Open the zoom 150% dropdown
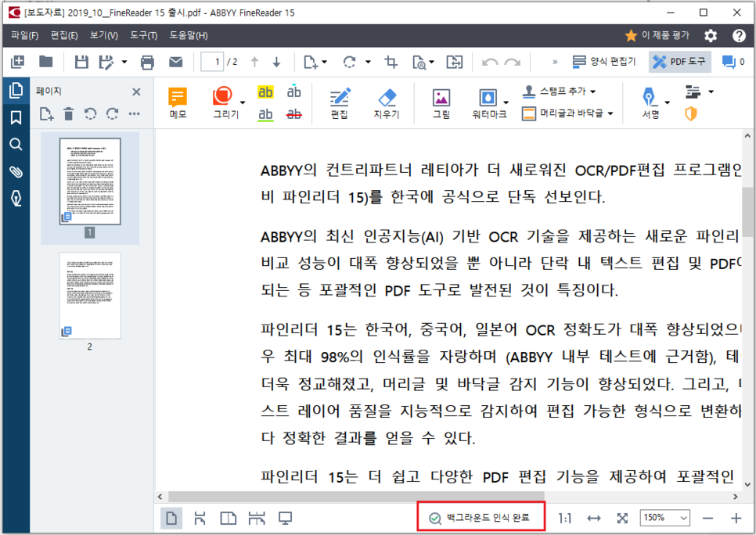Viewport: 756px width, 535px height. [x=665, y=518]
